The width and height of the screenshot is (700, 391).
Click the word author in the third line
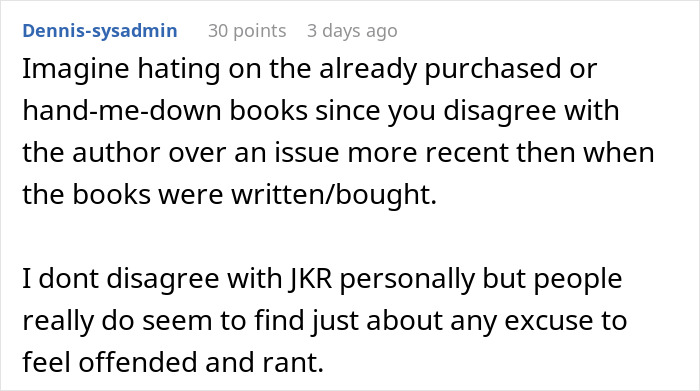(x=116, y=152)
